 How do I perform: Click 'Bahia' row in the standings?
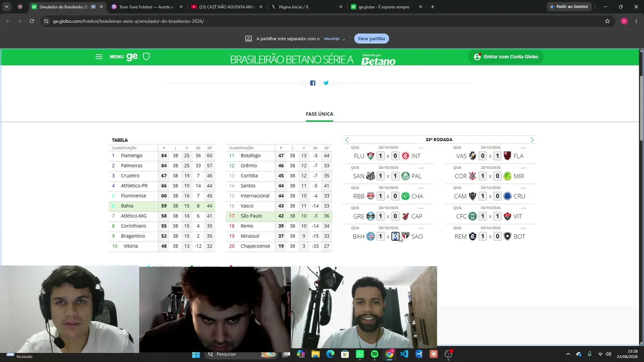162,206
